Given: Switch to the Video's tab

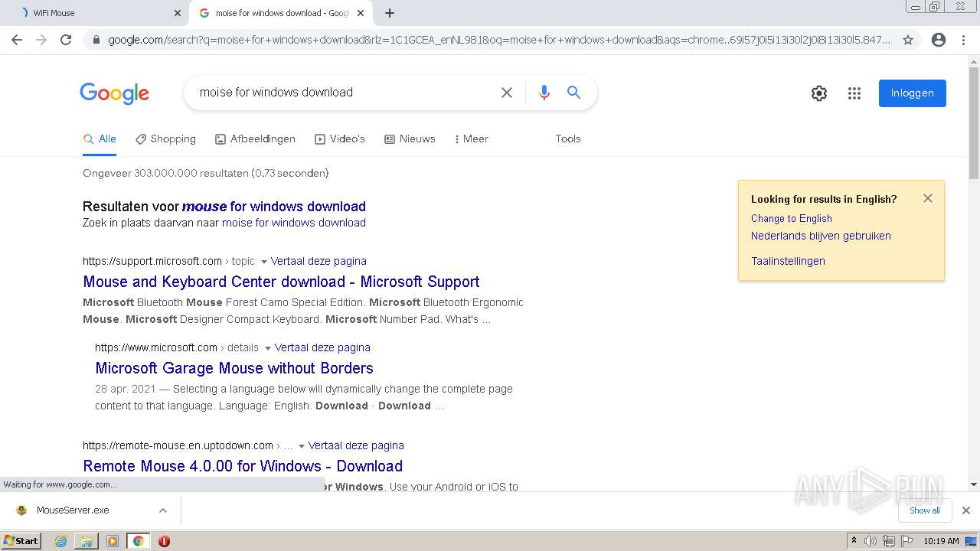Looking at the screenshot, I should [339, 139].
